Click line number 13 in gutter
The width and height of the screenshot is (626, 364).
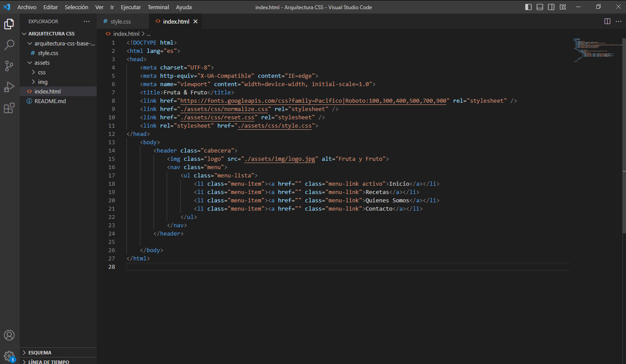(112, 142)
